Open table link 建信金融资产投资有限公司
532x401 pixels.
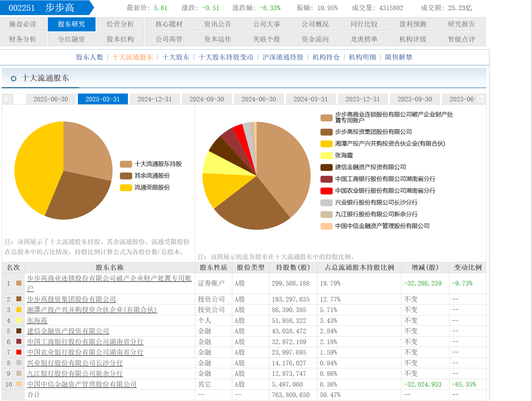coord(68,331)
